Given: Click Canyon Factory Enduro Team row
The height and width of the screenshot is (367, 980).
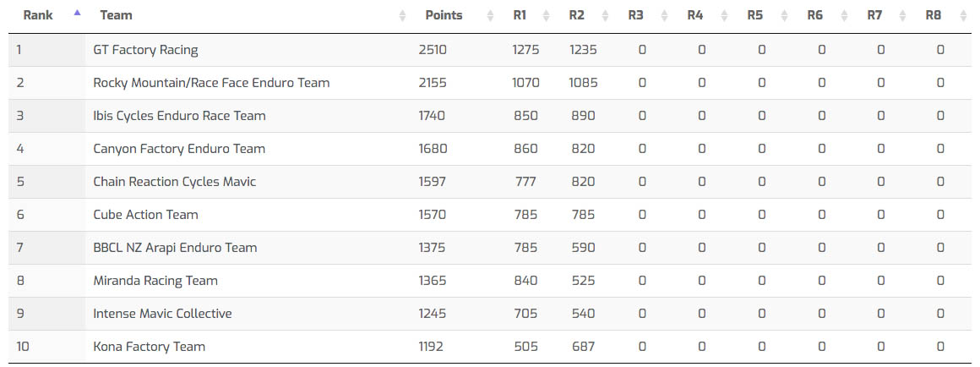Looking at the screenshot, I should 179,149.
